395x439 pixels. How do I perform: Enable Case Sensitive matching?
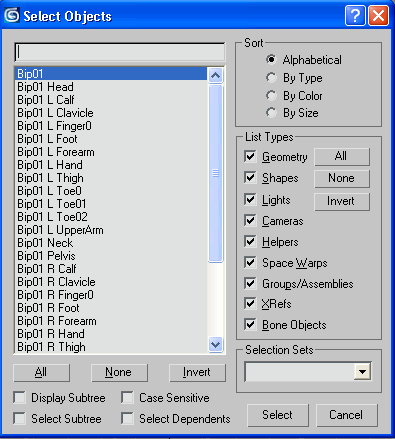[x=127, y=398]
